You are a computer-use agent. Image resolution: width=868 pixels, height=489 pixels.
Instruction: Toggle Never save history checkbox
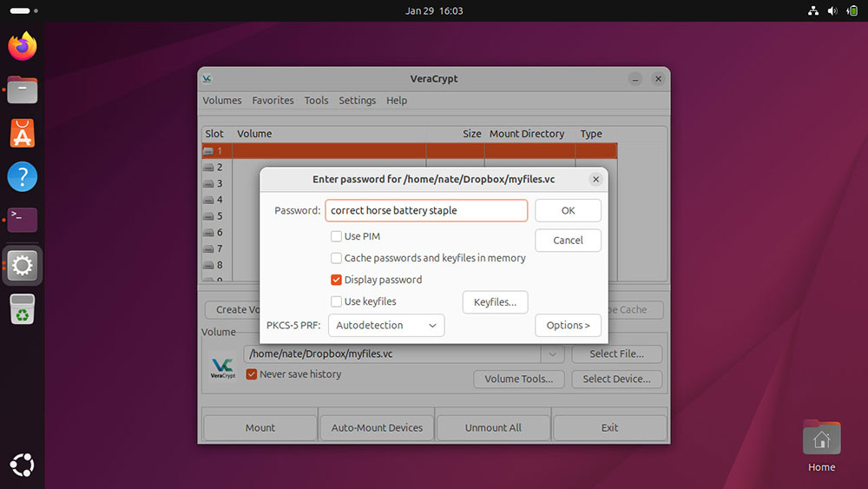click(x=252, y=374)
